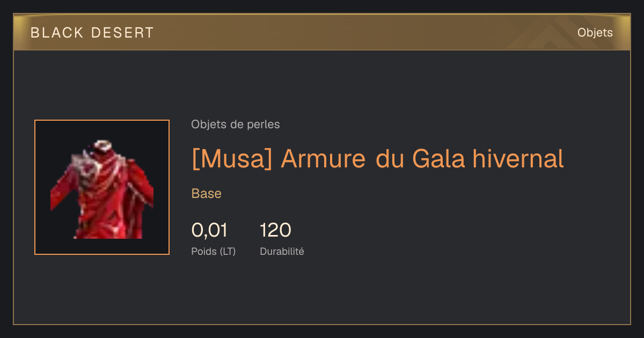Image resolution: width=644 pixels, height=338 pixels.
Task: Click the [Musa] Armure du Gala hivernal title
Action: pyautogui.click(x=378, y=159)
